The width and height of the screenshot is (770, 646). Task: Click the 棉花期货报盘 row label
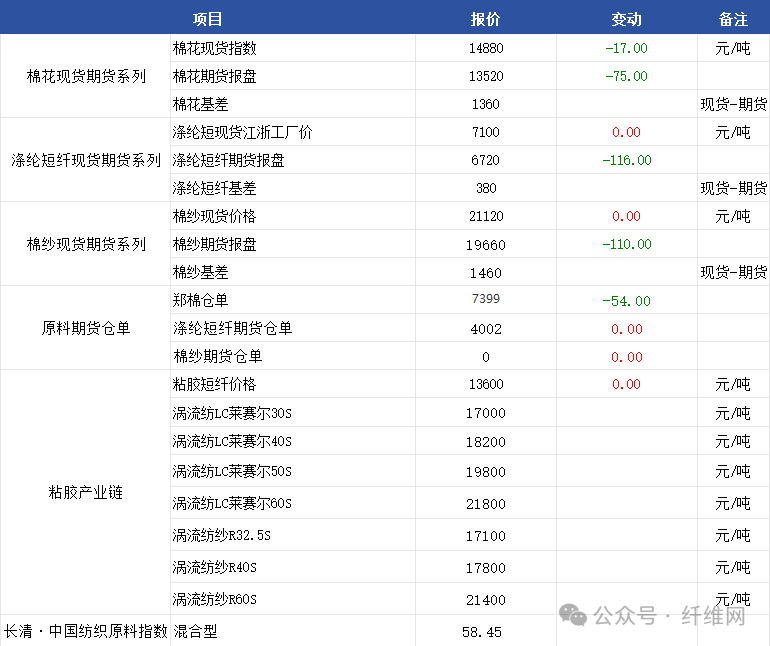[x=215, y=76]
